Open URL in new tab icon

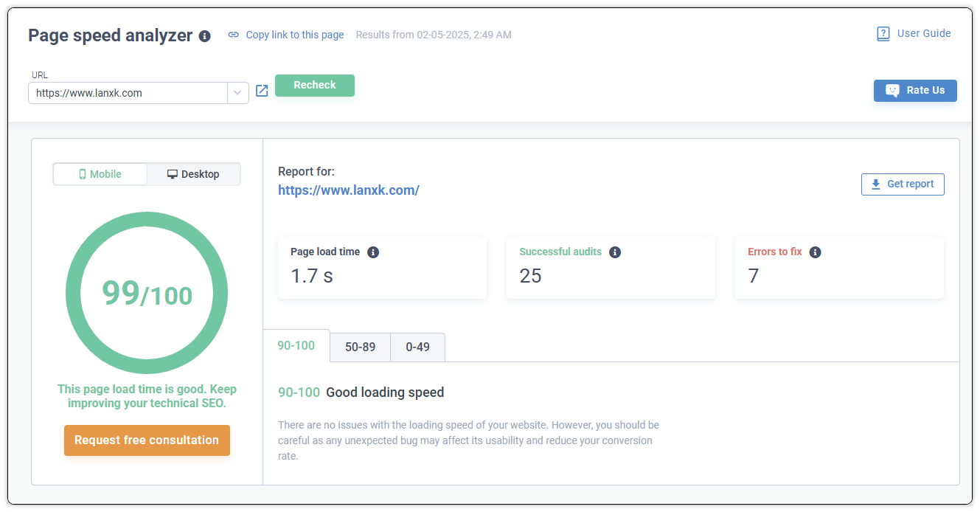click(262, 91)
